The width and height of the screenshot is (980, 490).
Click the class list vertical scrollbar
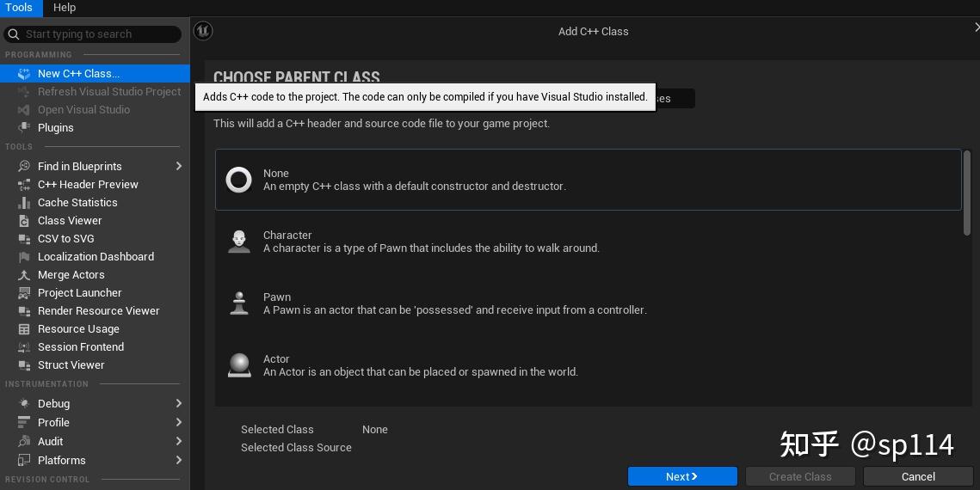[967, 192]
